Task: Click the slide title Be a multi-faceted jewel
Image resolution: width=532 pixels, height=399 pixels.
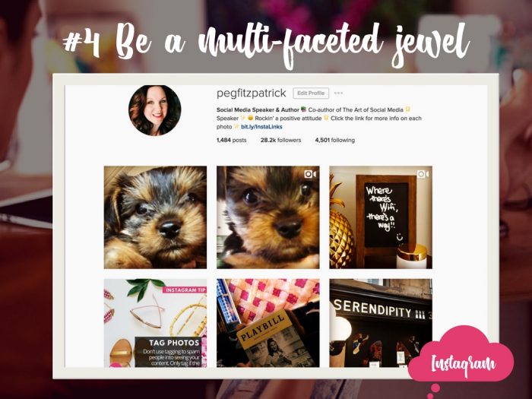Action: (266, 43)
